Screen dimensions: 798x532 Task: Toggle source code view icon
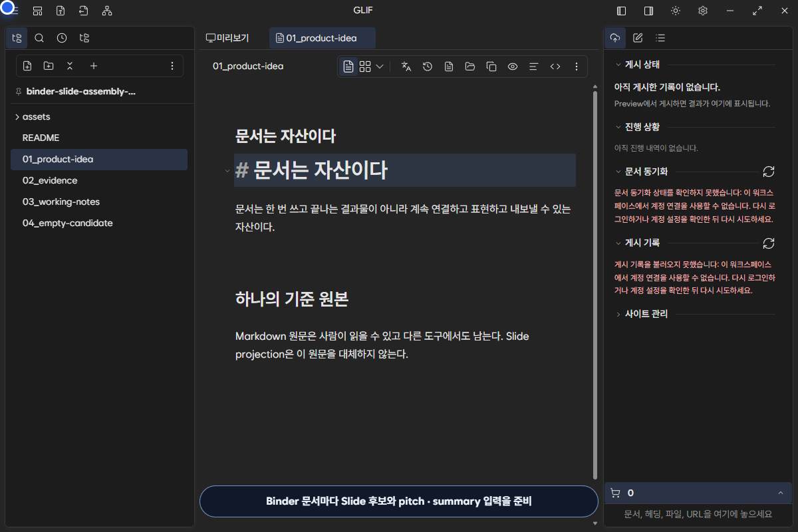click(x=555, y=66)
